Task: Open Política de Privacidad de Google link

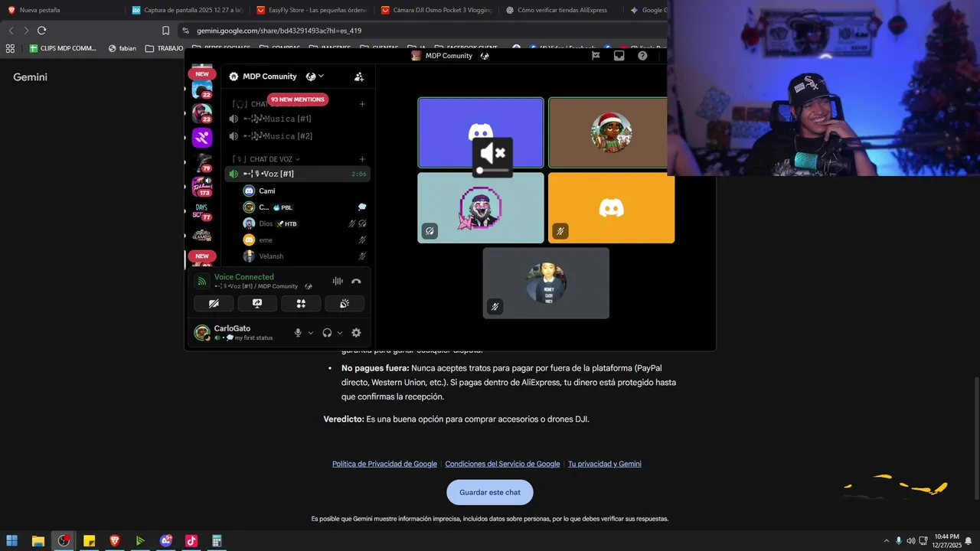Action: [x=384, y=464]
